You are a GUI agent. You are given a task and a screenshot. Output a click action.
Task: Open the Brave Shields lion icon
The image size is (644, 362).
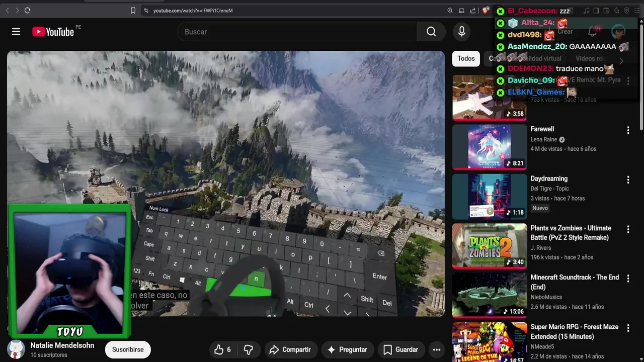[x=486, y=10]
